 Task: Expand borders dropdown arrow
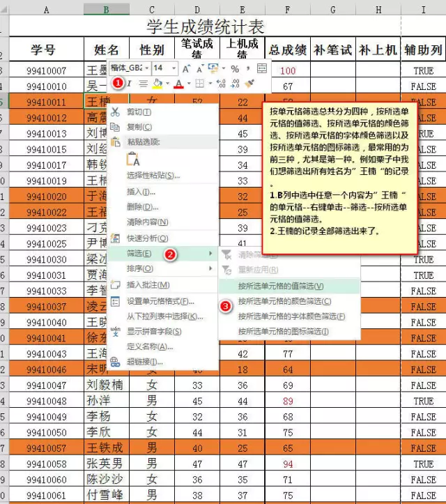210,84
